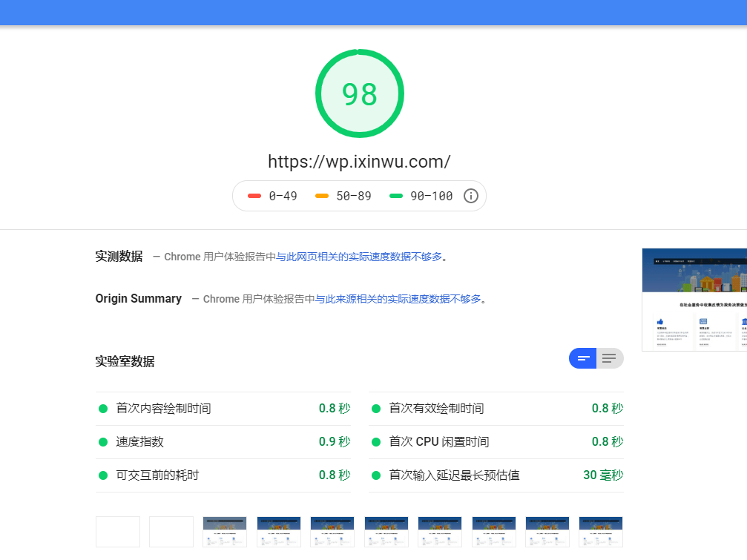Click the info icon beside the score legend

pos(471,196)
